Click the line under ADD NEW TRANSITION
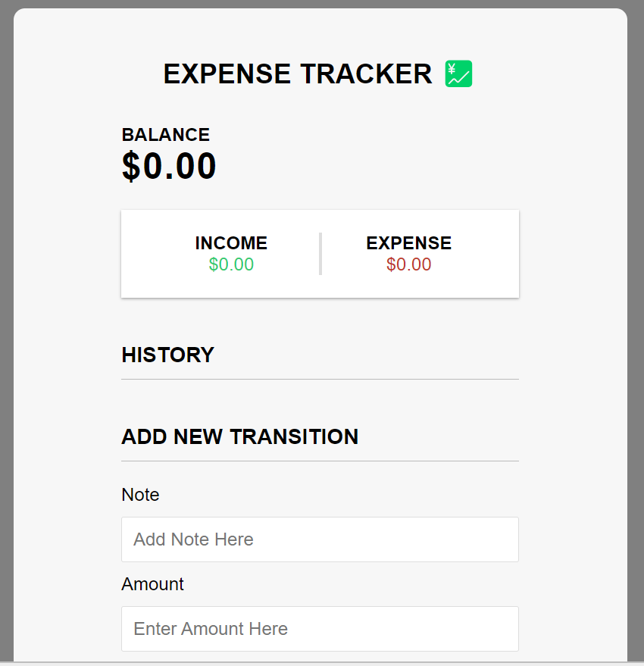Screen dimensions: 644x666 pos(320,461)
